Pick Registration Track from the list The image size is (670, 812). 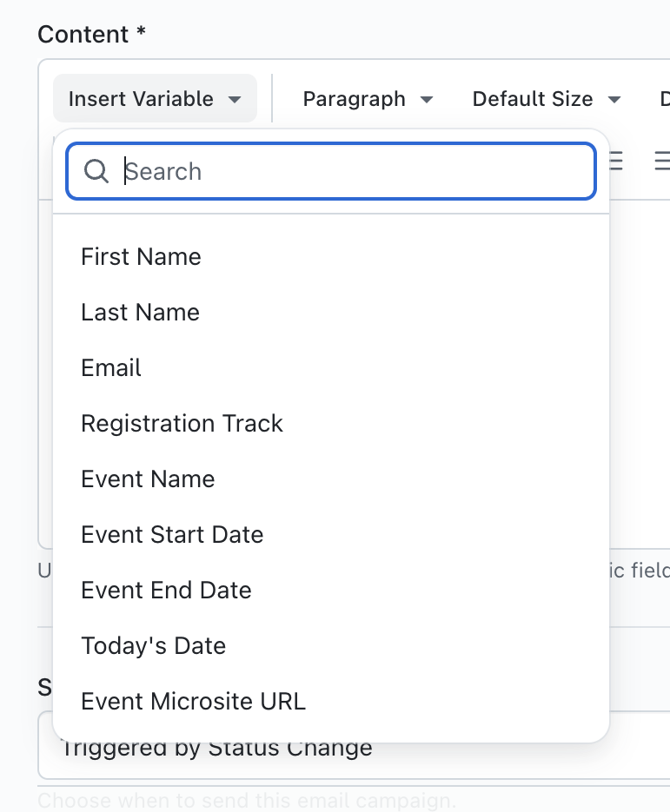coord(182,424)
